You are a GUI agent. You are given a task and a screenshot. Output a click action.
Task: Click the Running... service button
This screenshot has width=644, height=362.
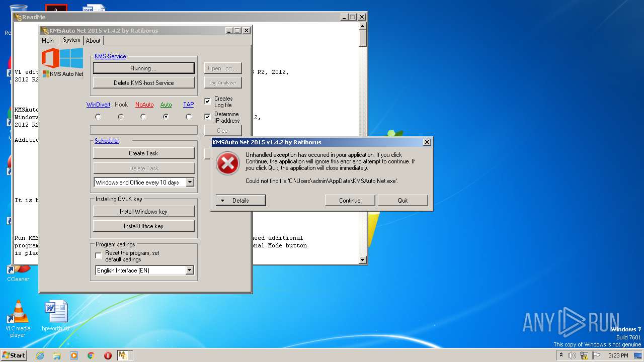click(x=144, y=68)
